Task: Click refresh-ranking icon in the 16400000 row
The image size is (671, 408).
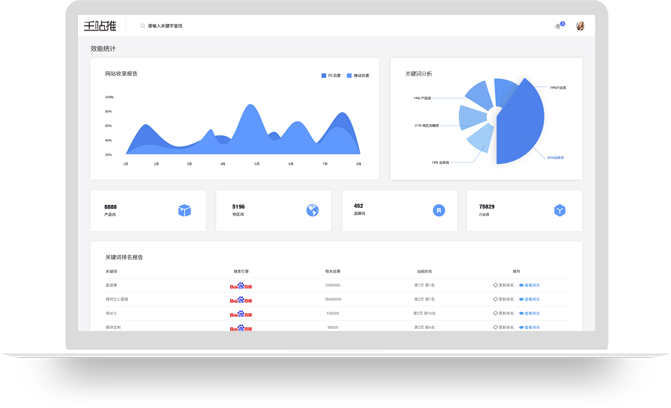Action: (495, 299)
